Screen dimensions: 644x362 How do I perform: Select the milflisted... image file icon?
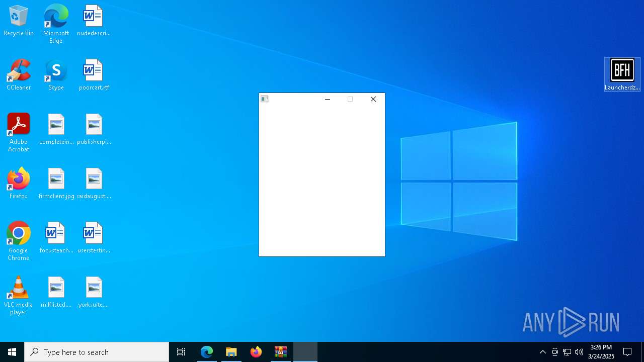[x=56, y=292]
